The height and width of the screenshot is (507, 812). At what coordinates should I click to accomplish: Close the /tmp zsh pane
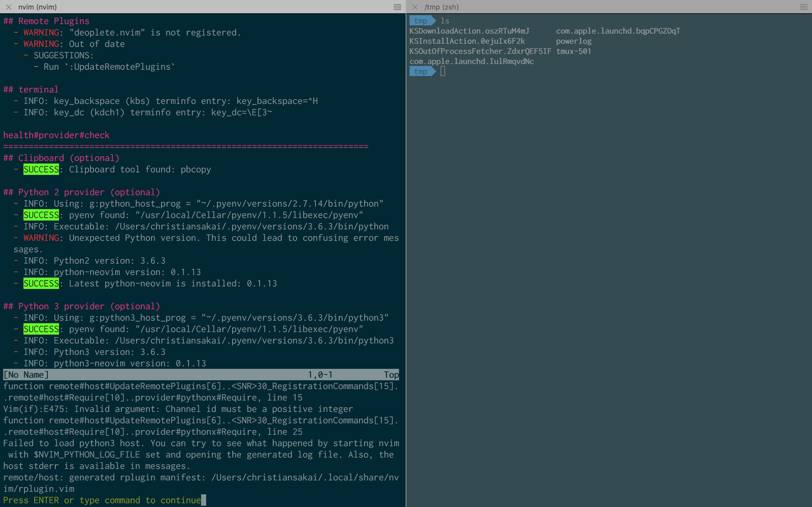(x=415, y=7)
